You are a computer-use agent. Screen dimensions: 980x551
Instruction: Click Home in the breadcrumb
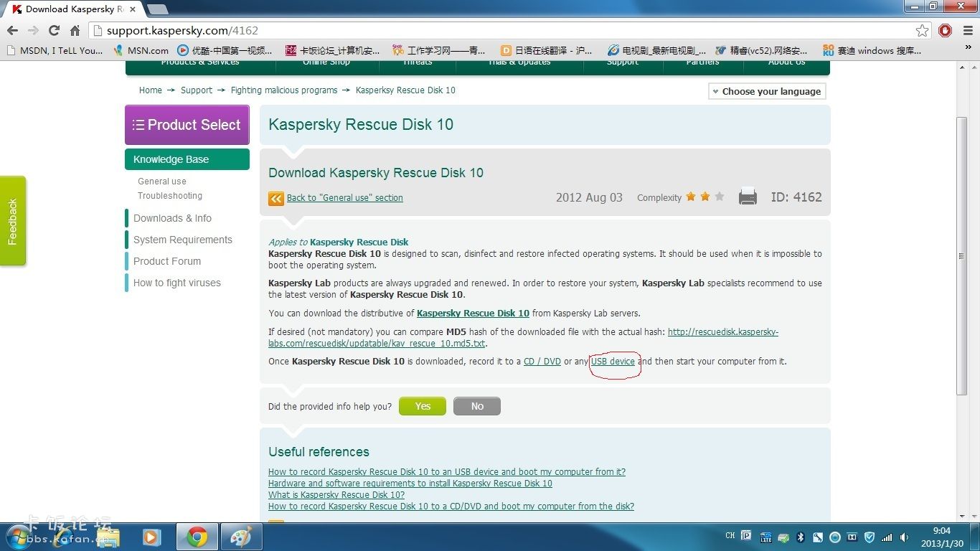(151, 90)
